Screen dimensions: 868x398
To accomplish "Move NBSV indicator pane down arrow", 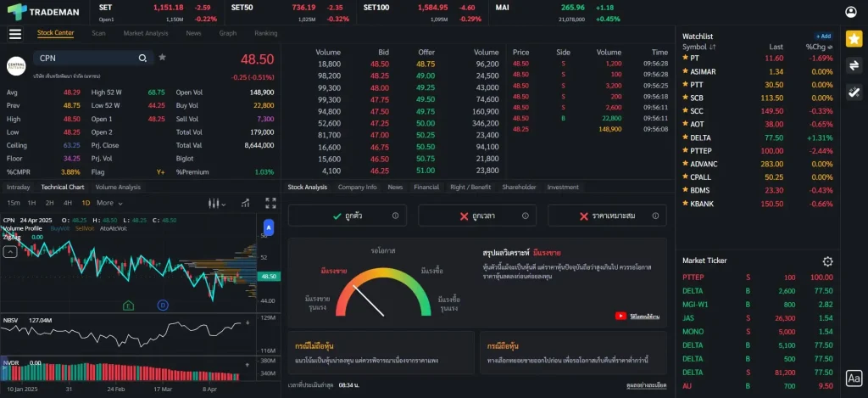I will tap(248, 322).
